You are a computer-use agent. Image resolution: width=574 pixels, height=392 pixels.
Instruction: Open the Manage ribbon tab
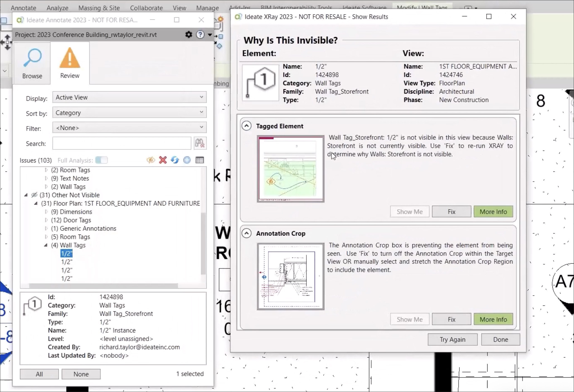click(207, 8)
